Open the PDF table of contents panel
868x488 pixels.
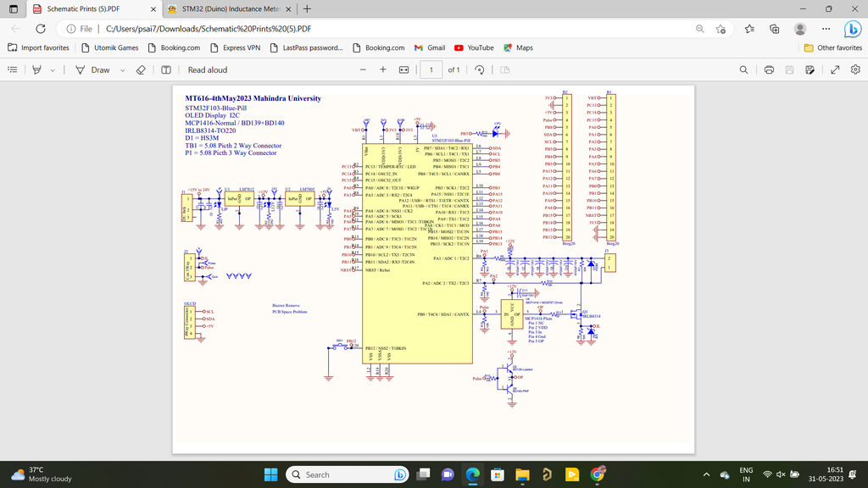13,69
